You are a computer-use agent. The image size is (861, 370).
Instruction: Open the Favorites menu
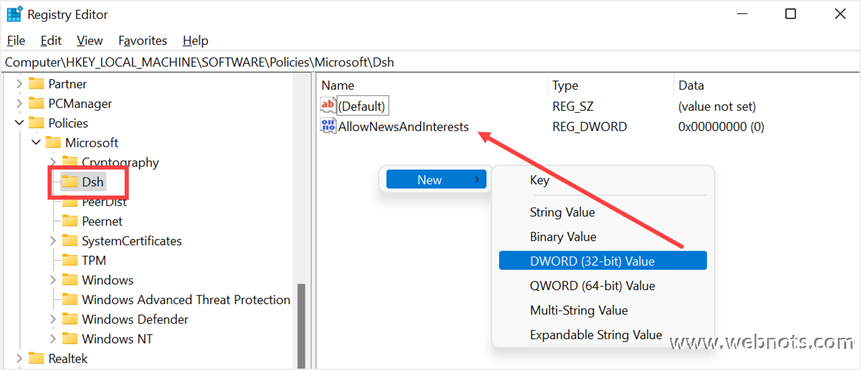143,41
